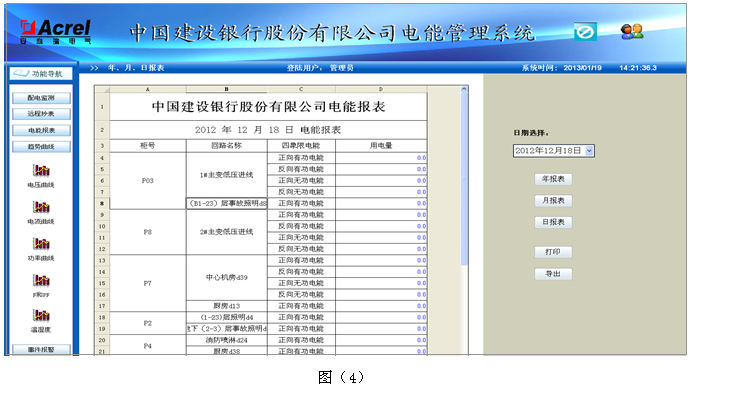
Task: Generate the 月报表 report
Action: pyautogui.click(x=553, y=201)
